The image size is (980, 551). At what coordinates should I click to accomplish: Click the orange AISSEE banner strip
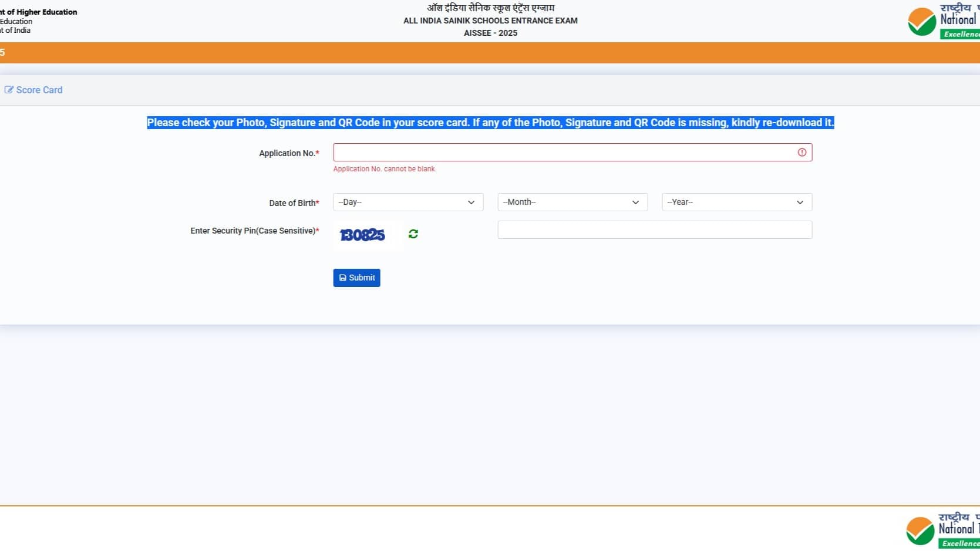click(x=490, y=53)
